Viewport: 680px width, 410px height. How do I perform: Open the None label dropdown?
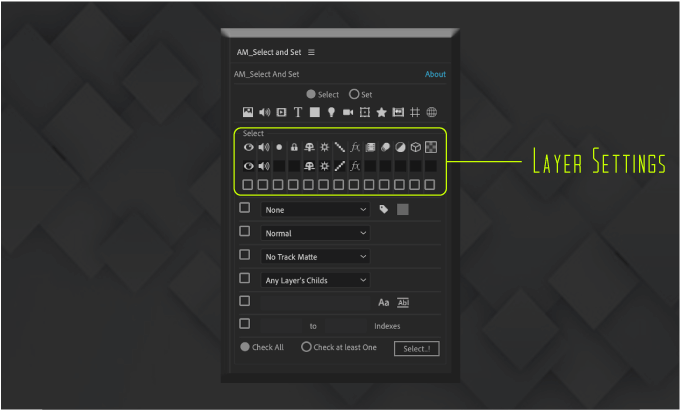click(x=315, y=210)
